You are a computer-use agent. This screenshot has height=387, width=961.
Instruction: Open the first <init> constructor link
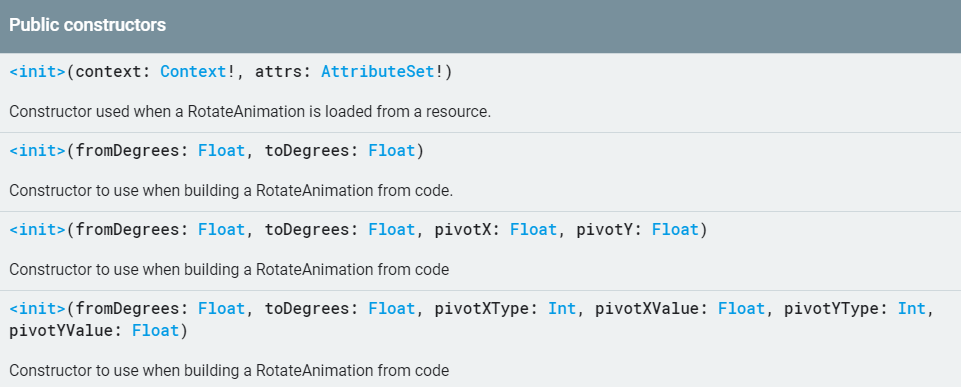click(37, 72)
